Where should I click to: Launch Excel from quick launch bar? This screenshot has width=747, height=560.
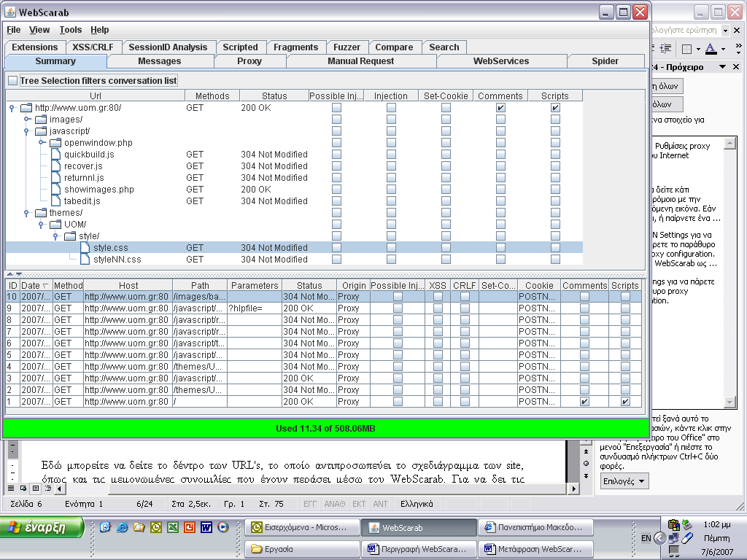point(173,527)
